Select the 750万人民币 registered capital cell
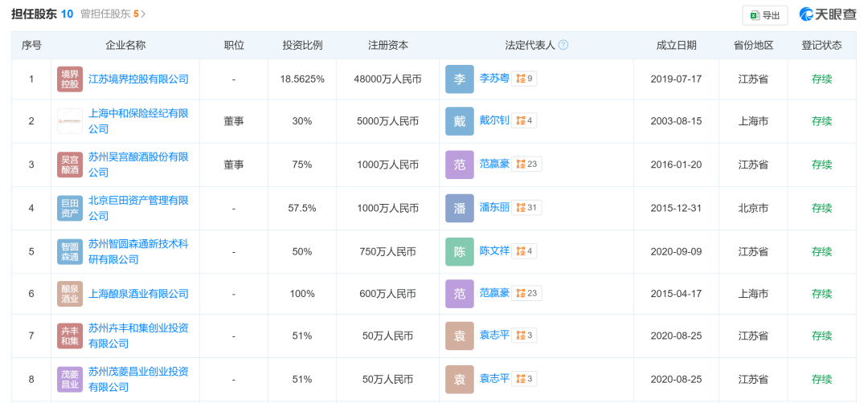This screenshot has width=868, height=403. tap(387, 251)
